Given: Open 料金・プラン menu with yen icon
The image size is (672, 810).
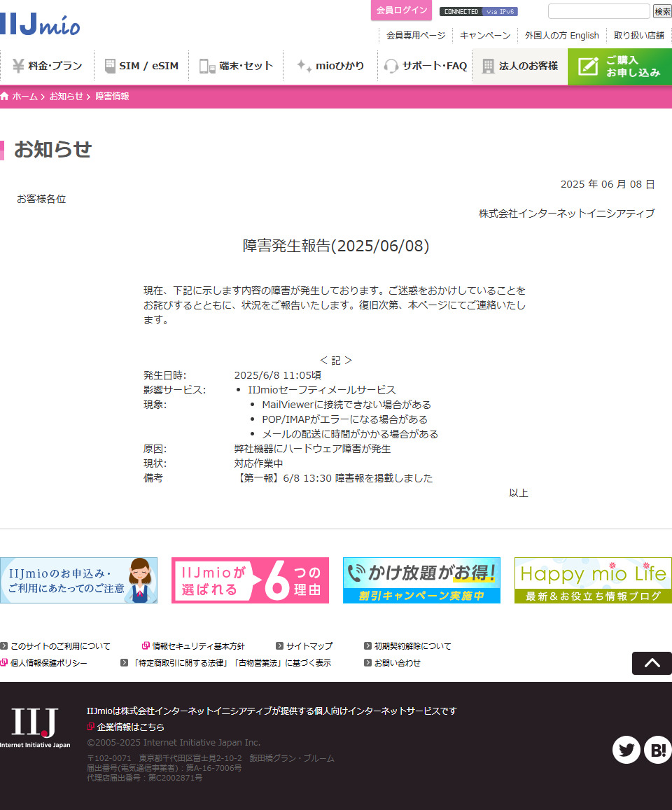Looking at the screenshot, I should pyautogui.click(x=47, y=67).
